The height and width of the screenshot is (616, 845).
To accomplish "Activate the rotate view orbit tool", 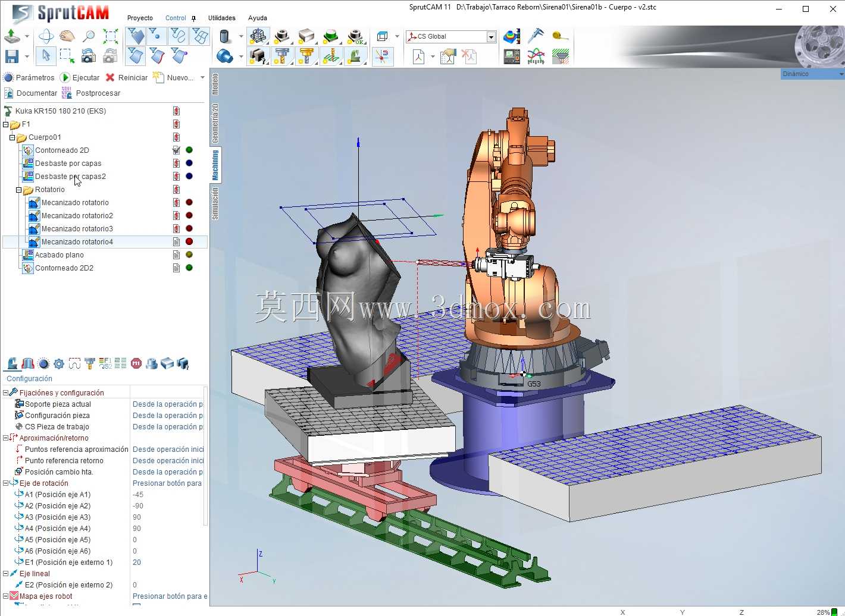I will 46,36.
